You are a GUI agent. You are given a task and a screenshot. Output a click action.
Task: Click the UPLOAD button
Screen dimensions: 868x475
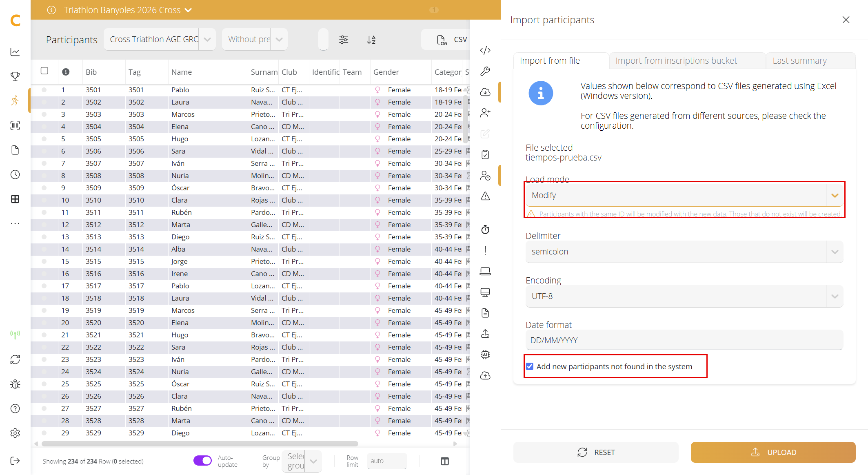(x=773, y=452)
